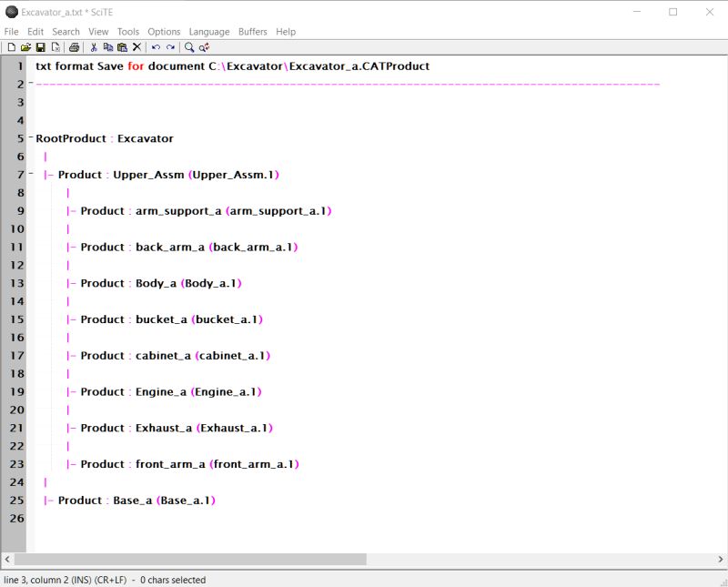Click the line 1 text 'txt format Save for document'
Image resolution: width=728 pixels, height=587 pixels.
[120, 66]
